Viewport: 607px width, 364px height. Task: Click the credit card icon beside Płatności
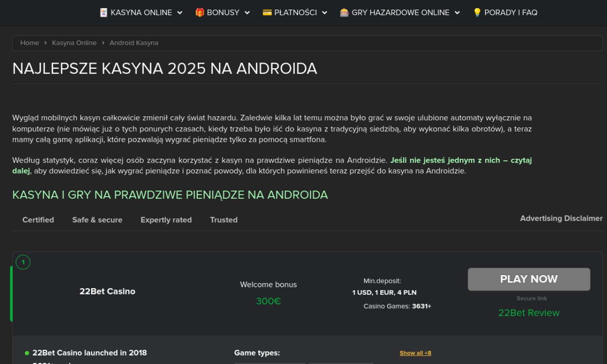tap(267, 12)
